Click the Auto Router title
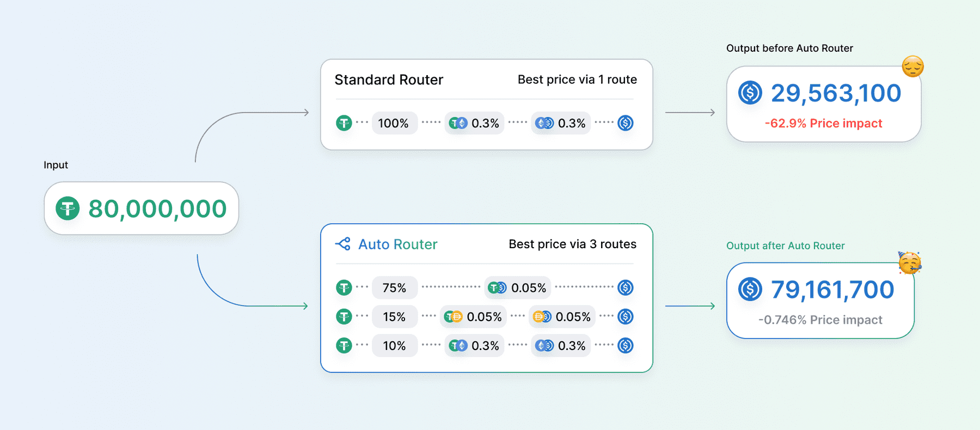 pyautogui.click(x=398, y=244)
